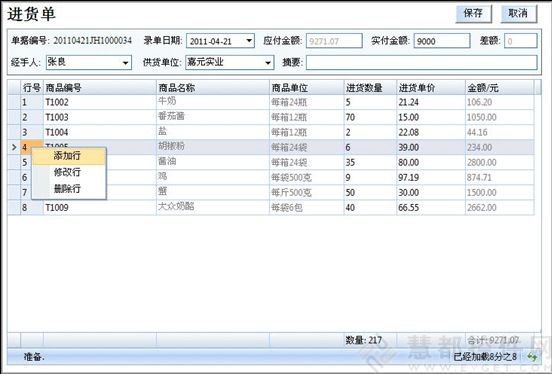
Task: Click the row indicator arrow beside row 4
Action: coord(14,147)
